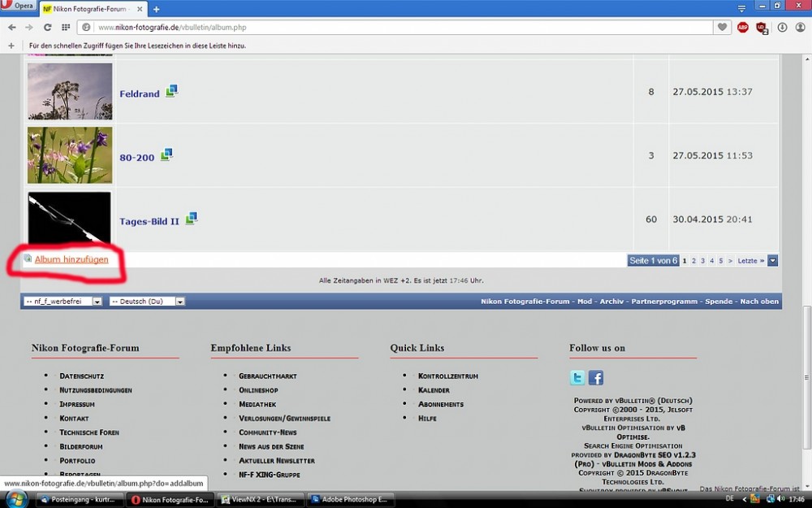Click the browser back arrow

(12, 27)
